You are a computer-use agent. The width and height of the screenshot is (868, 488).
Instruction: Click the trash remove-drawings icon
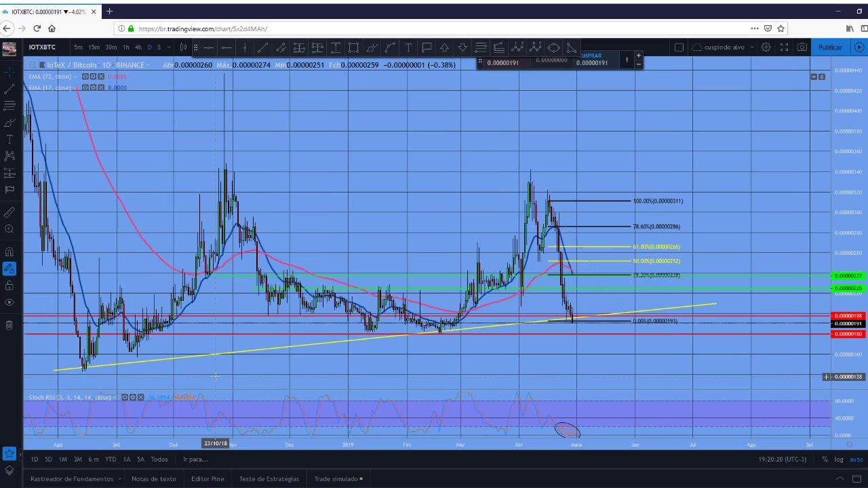coord(9,325)
